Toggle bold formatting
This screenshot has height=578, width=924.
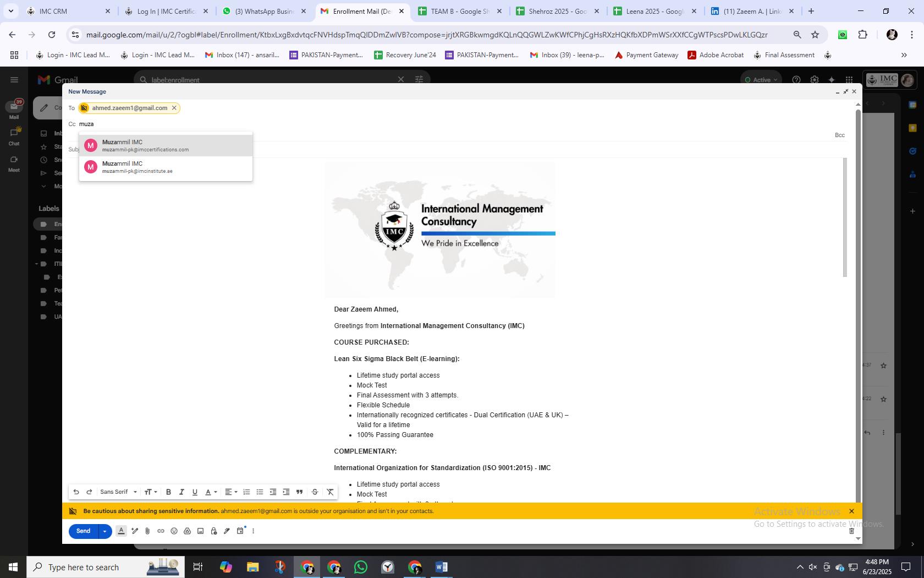(168, 492)
